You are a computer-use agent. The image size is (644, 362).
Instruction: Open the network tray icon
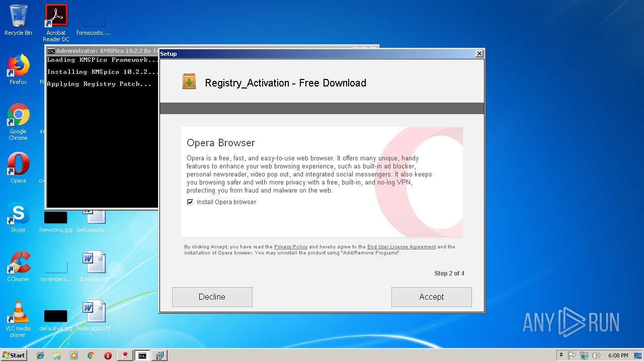click(x=584, y=355)
